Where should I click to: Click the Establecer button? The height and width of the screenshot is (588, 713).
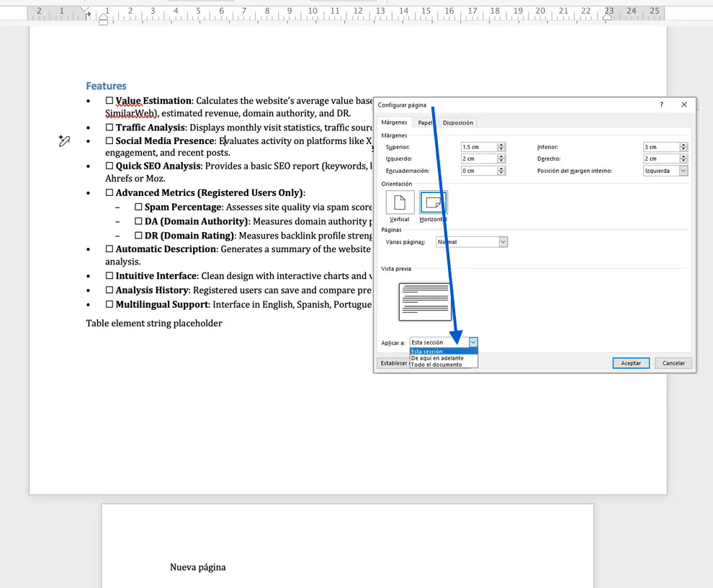pyautogui.click(x=394, y=363)
